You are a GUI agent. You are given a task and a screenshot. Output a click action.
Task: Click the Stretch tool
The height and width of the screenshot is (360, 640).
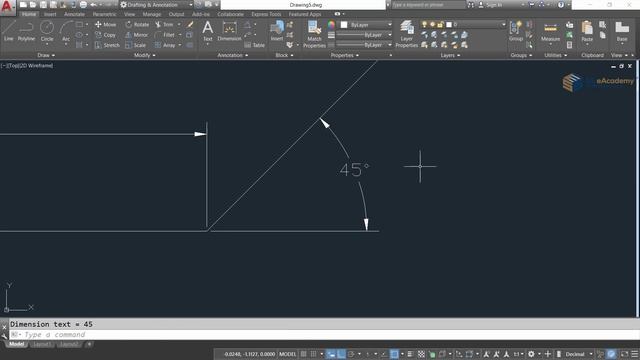click(x=107, y=45)
